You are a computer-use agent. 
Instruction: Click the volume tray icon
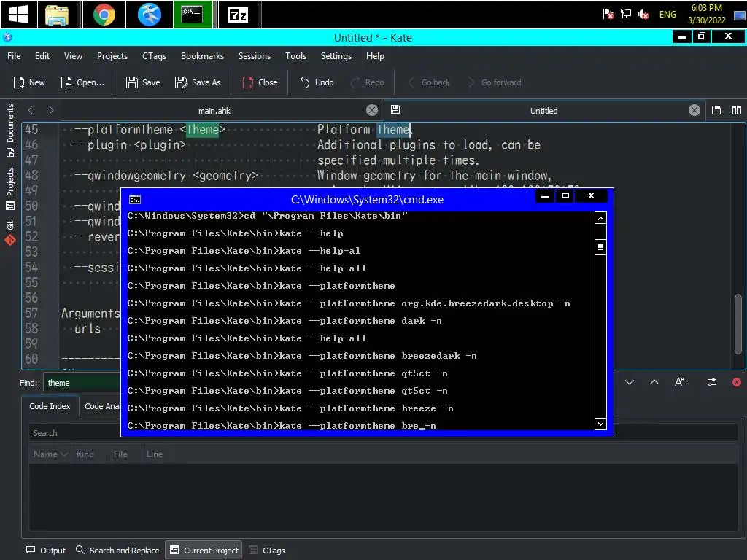(643, 15)
